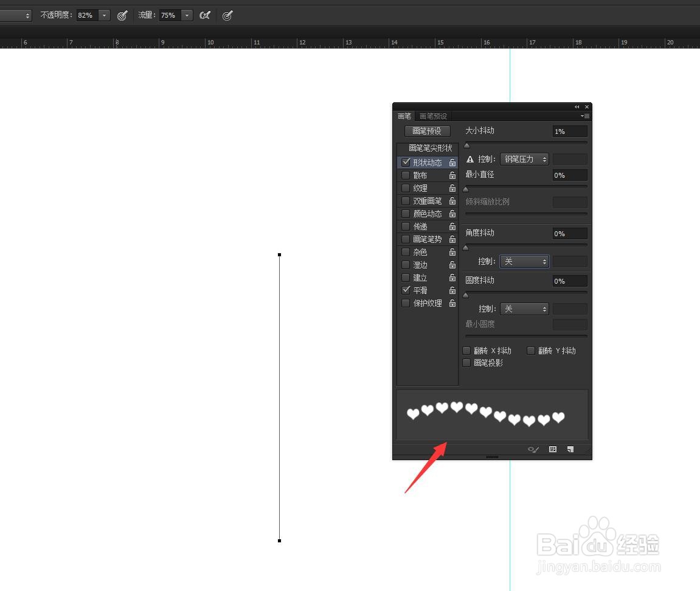Click lock icon for 湿边
Viewport: 700px width, 591px height.
452,265
